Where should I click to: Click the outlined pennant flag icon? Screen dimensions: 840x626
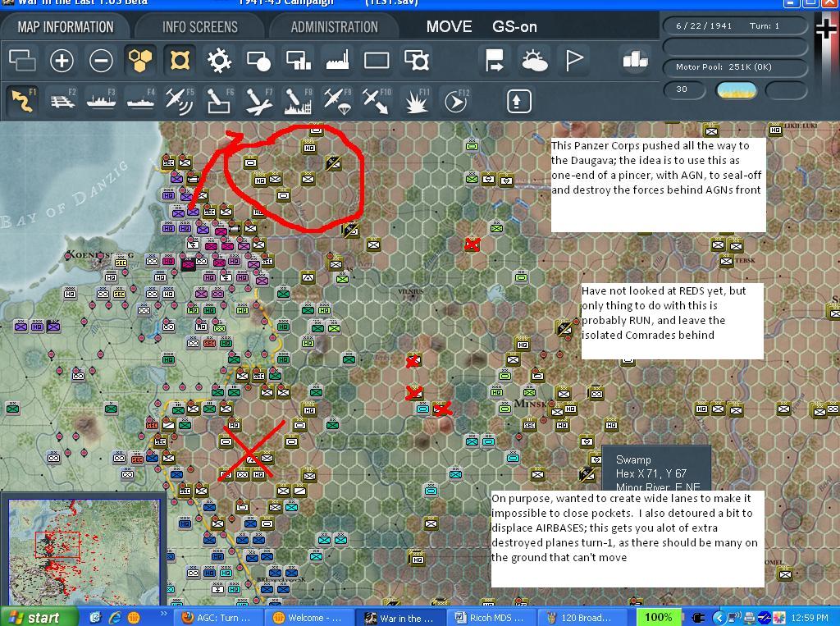[573, 60]
